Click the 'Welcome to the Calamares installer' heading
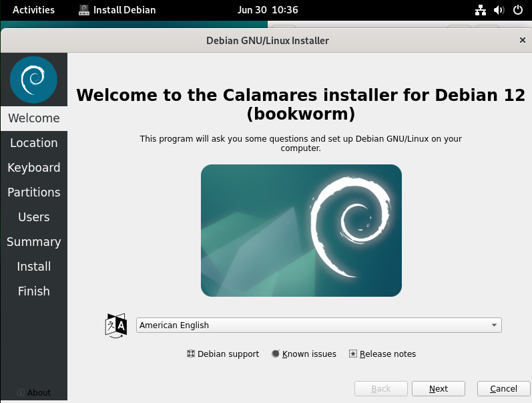532x403 pixels. pyautogui.click(x=301, y=104)
